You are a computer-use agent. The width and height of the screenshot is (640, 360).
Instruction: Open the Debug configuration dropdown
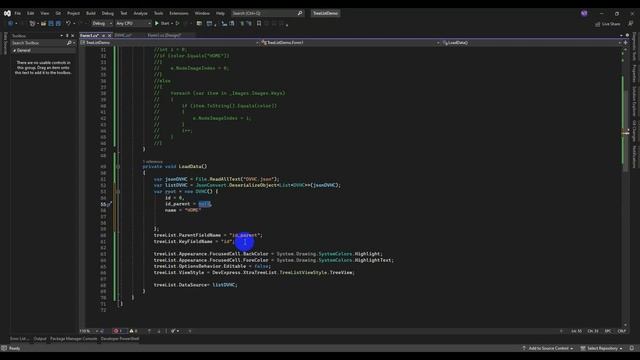tap(102, 24)
